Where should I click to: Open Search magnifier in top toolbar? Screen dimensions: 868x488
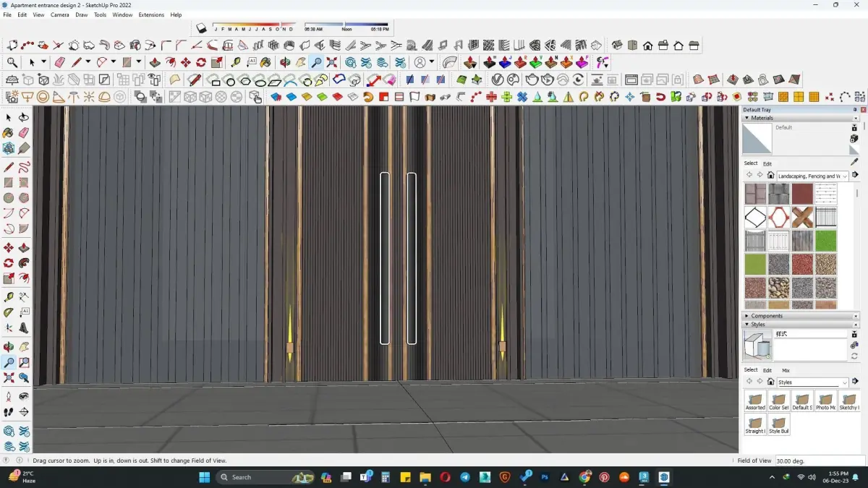[12, 63]
